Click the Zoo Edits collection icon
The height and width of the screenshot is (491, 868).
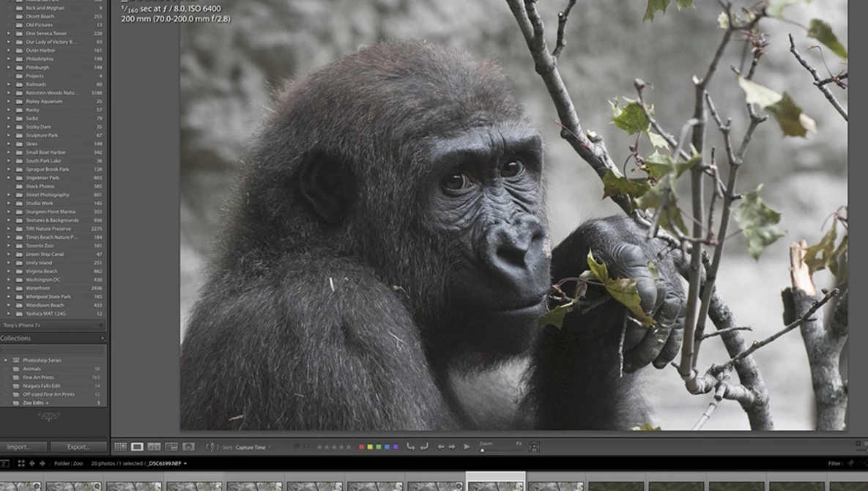point(16,403)
